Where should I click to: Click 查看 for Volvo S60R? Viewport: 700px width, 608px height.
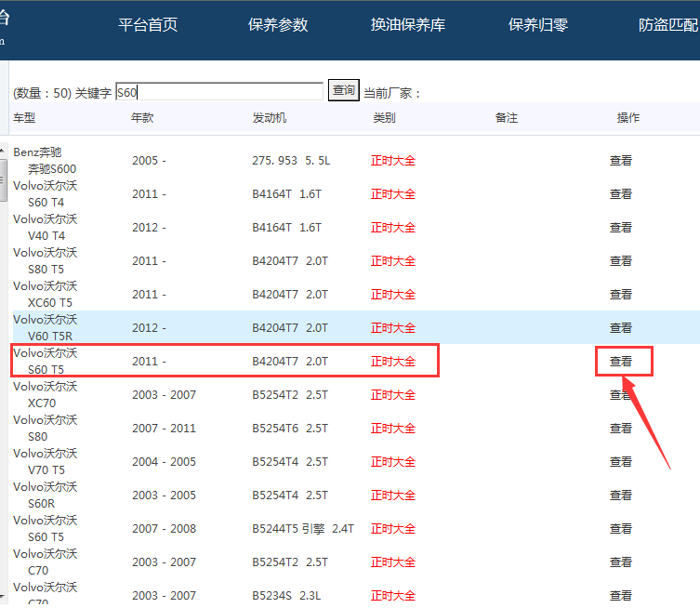click(621, 496)
